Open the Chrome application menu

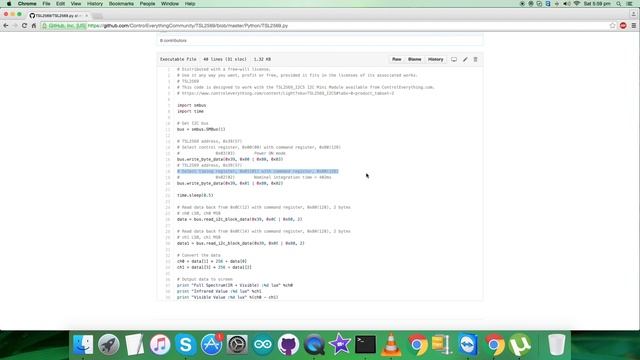coord(27,4)
